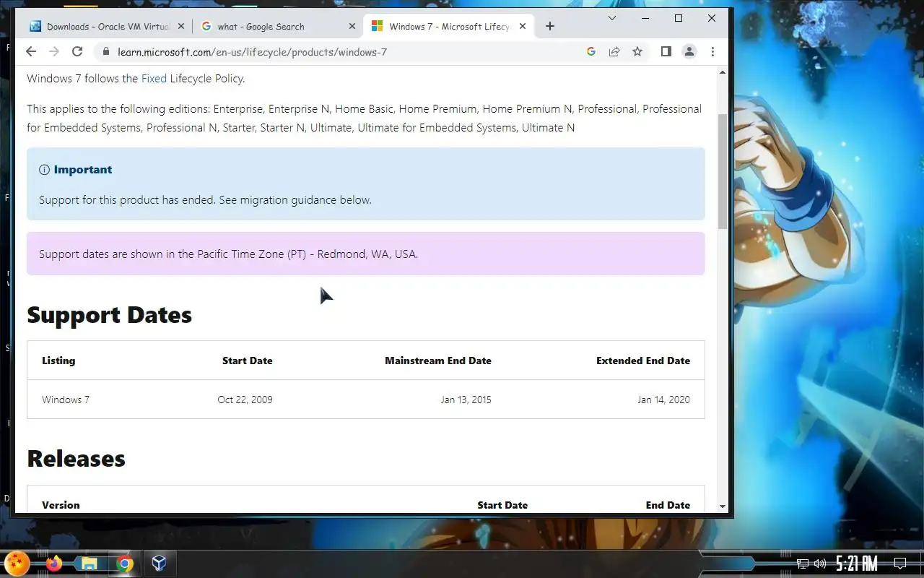The width and height of the screenshot is (924, 578).
Task: Click the Jan 14, 2020 date cell
Action: tap(663, 400)
